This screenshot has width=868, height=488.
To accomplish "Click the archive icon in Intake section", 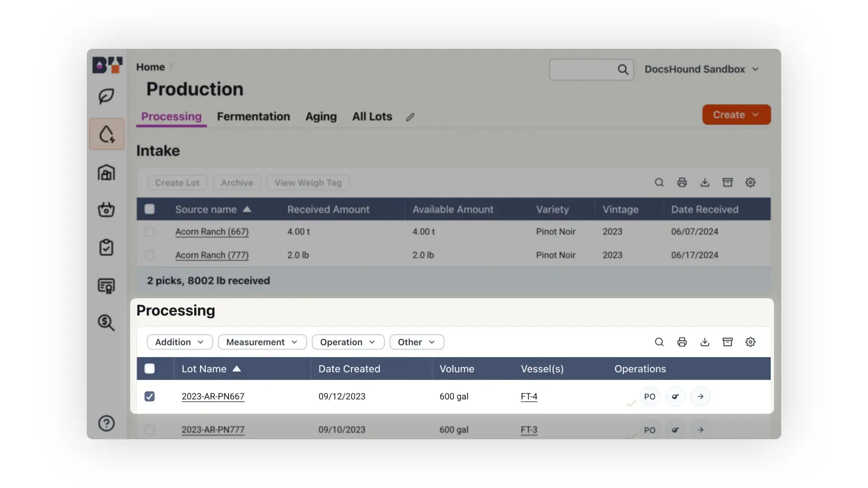I will click(727, 183).
